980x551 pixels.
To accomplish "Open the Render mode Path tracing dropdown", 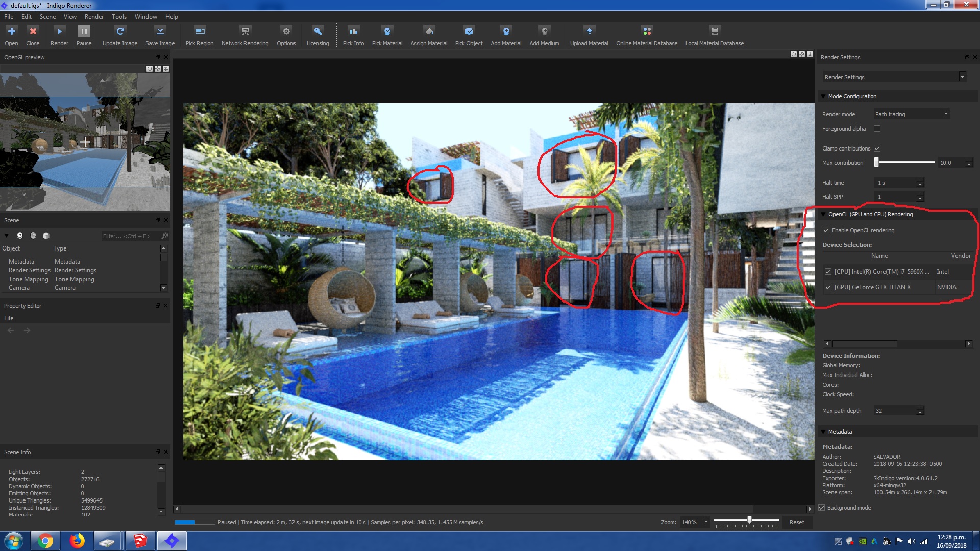I will point(912,114).
